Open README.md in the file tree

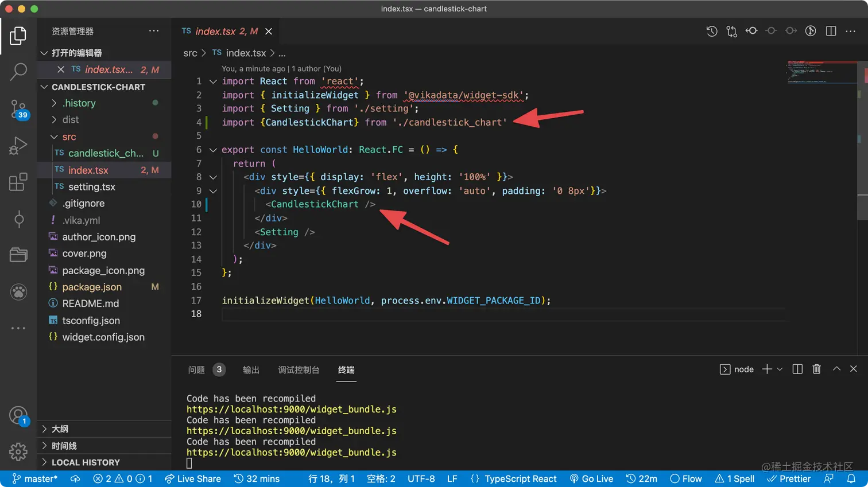pyautogui.click(x=91, y=303)
